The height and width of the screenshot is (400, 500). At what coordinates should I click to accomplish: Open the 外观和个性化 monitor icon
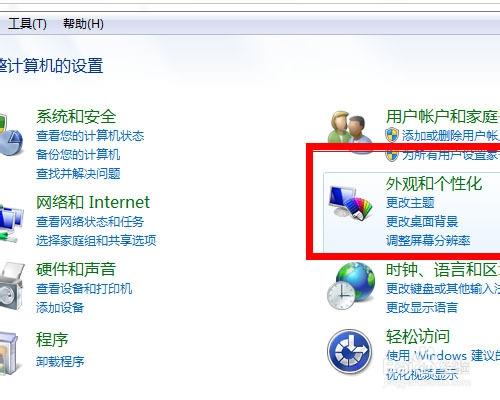tap(350, 203)
